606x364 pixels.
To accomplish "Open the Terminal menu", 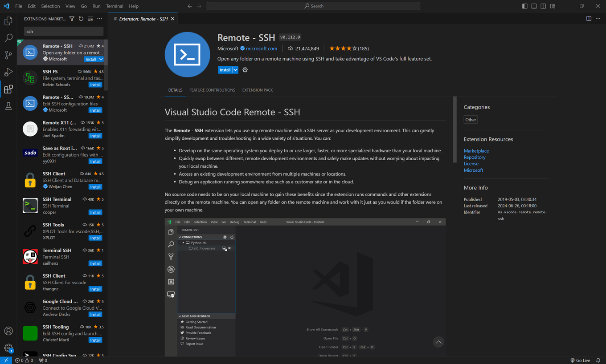I will tap(115, 6).
